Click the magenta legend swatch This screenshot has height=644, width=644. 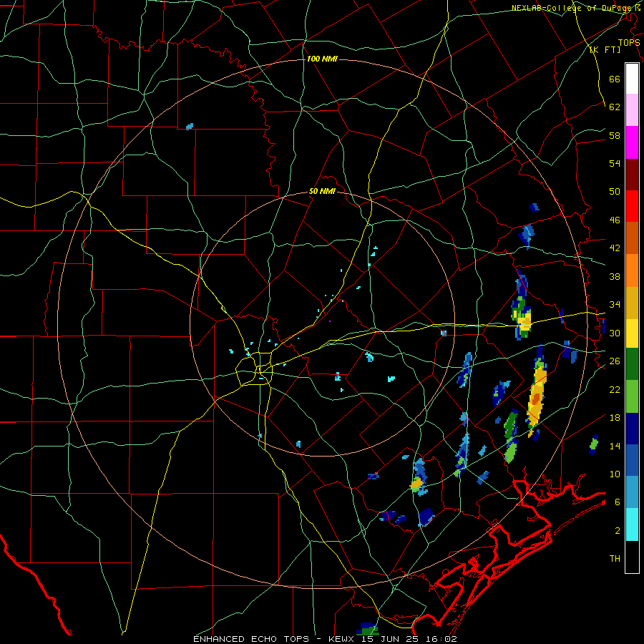632,142
